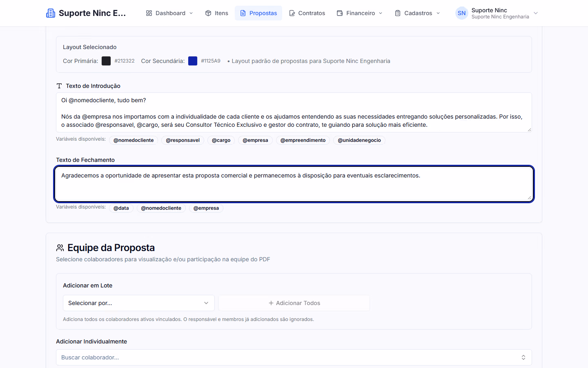Click into the Texto de Fechamento textarea

click(294, 184)
